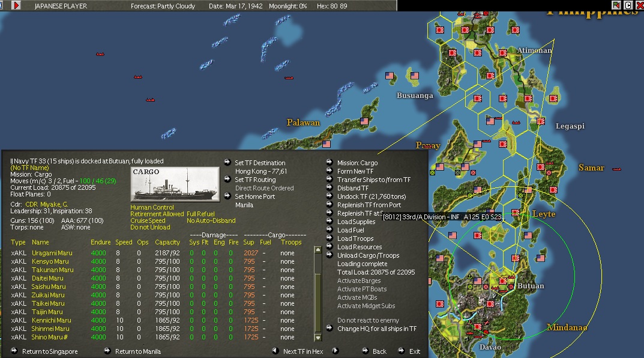Click arrow icon beside Replenish TF from Port
Screen dimensions: 644x358
click(x=330, y=204)
